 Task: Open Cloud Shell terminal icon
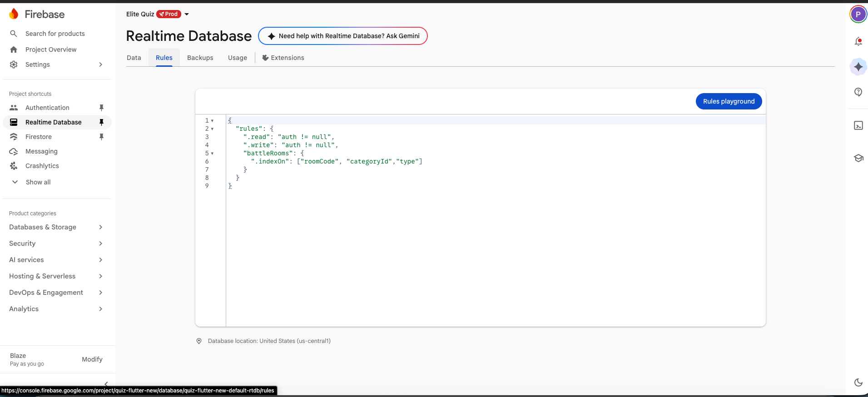click(x=858, y=125)
